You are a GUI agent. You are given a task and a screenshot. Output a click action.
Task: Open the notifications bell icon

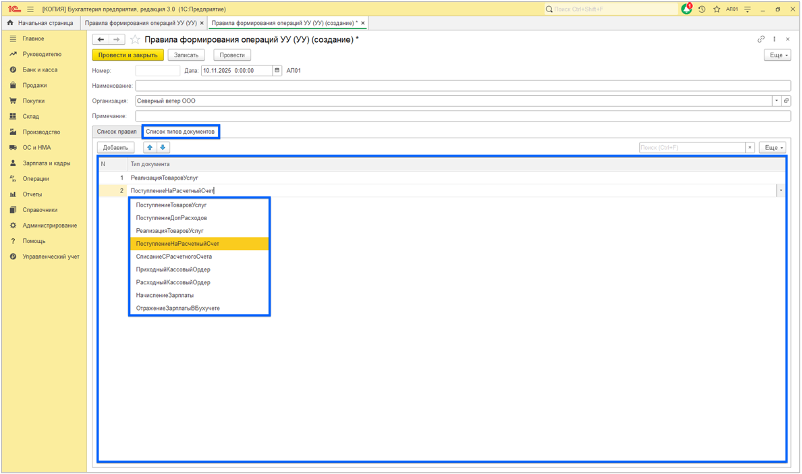[x=687, y=8]
